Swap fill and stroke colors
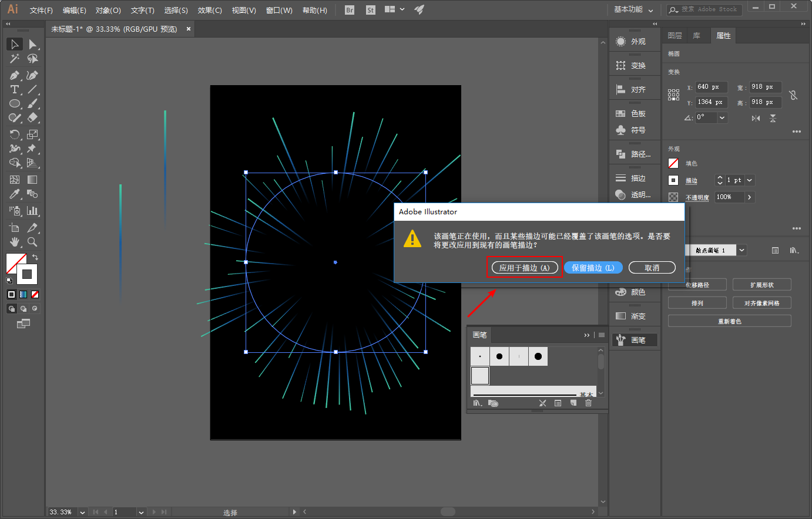Screen dimensions: 812x519 [x=35, y=257]
